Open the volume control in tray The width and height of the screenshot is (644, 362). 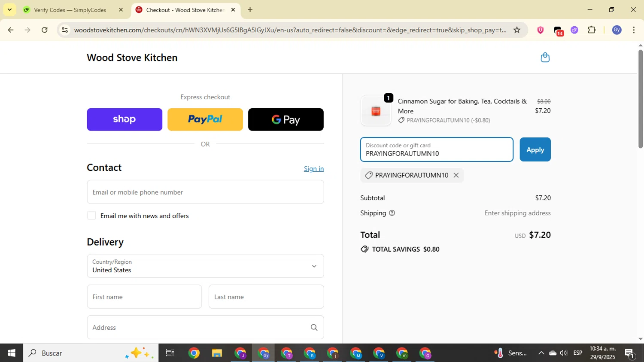pyautogui.click(x=564, y=353)
